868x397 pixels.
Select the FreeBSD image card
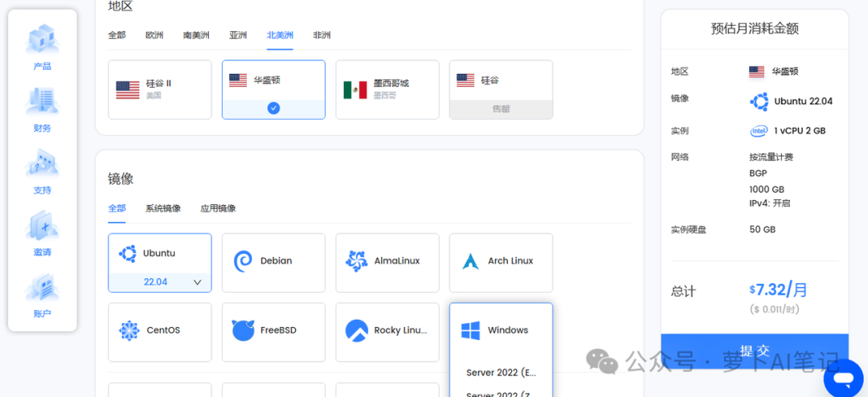(x=273, y=332)
